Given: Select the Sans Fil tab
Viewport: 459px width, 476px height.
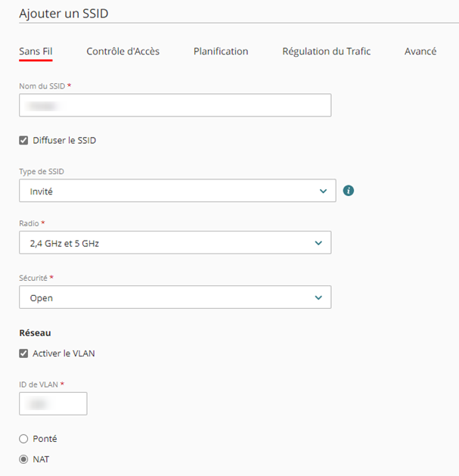Looking at the screenshot, I should [36, 51].
